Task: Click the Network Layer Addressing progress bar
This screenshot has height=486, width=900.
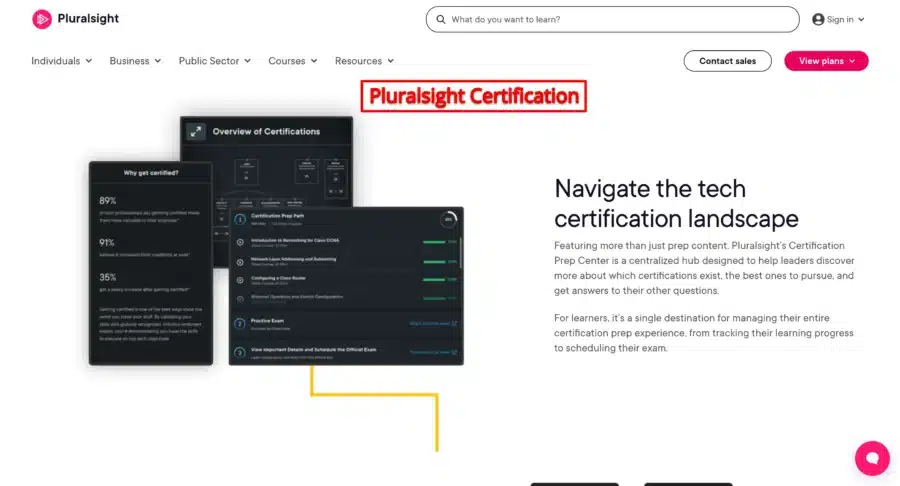Action: point(435,262)
